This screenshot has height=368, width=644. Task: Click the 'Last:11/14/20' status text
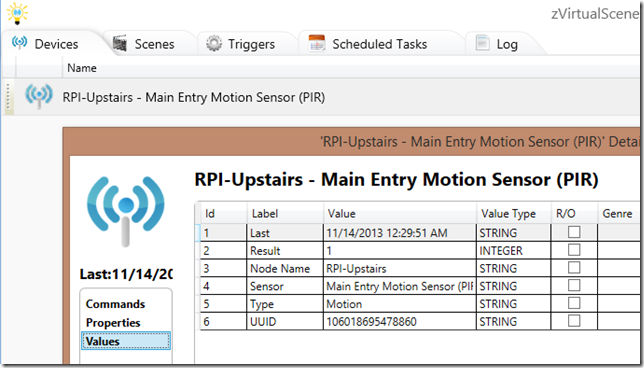pyautogui.click(x=126, y=274)
